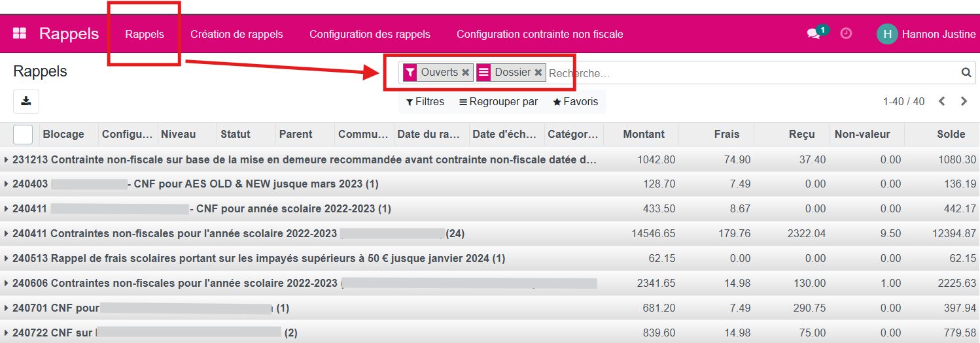980x343 pixels.
Task: Open the Configuration des rappels menu
Action: tap(370, 34)
